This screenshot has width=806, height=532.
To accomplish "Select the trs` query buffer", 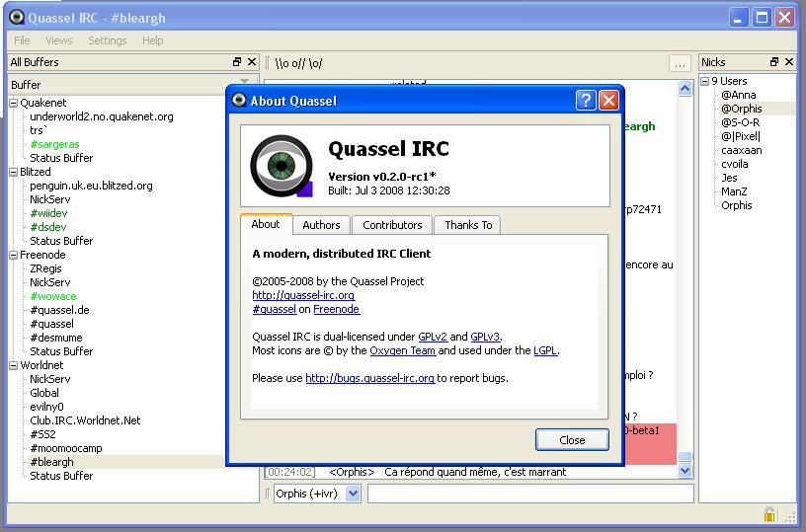I will point(39,130).
